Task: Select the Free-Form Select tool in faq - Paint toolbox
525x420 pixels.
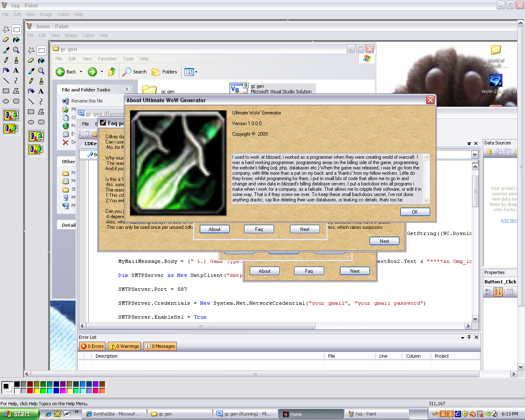Action: coord(6,30)
